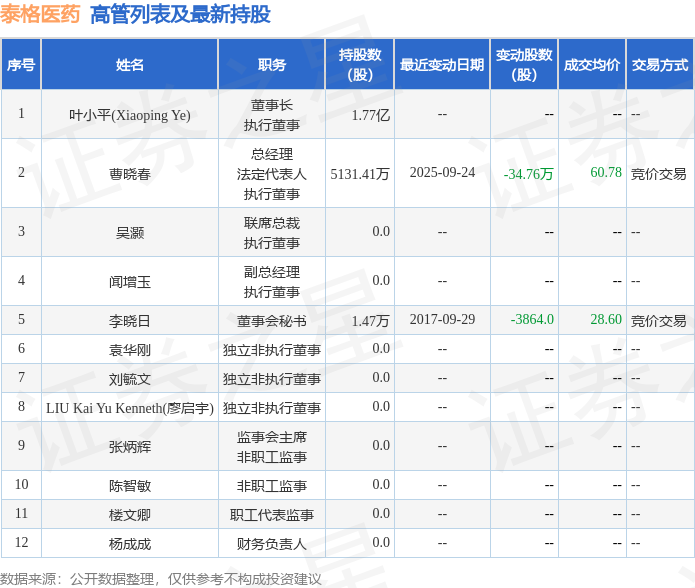Screen dimensions: 695x588
Task: Click the 数据来源 footer disclaimer text
Action: click(160, 579)
